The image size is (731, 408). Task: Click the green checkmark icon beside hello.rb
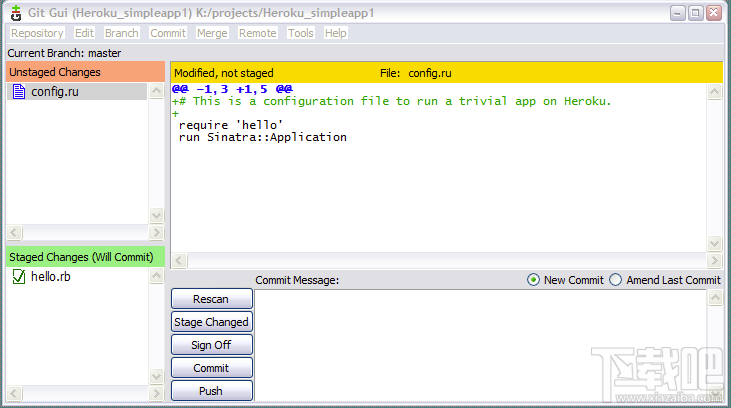[x=19, y=277]
